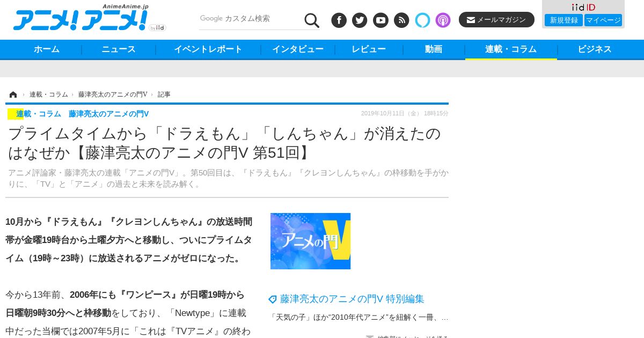Viewport: 644px width, 338px height.
Task: Open the RSS feed icon
Action: point(401,20)
